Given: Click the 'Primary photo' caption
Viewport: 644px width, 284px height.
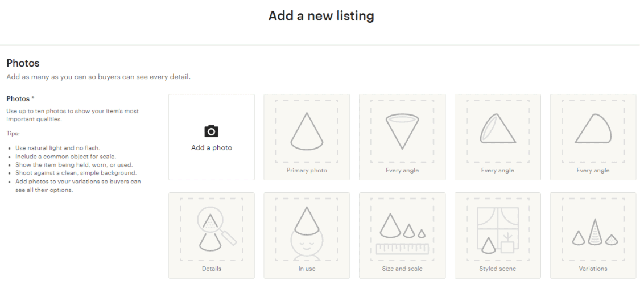Looking at the screenshot, I should [x=307, y=171].
